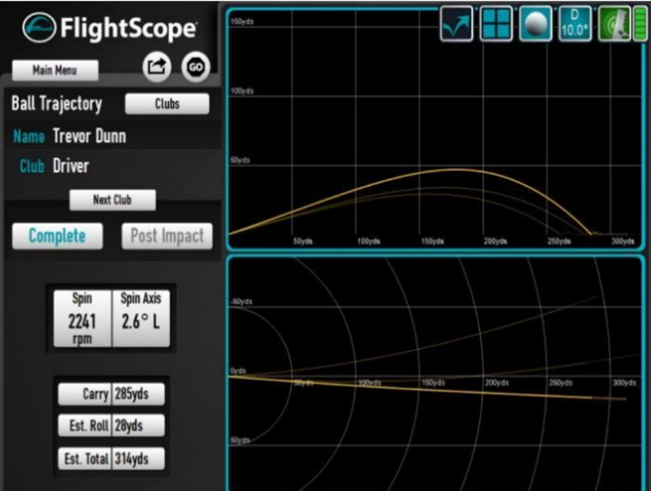Select the Complete view tab
This screenshot has height=491, width=651.
(x=57, y=236)
